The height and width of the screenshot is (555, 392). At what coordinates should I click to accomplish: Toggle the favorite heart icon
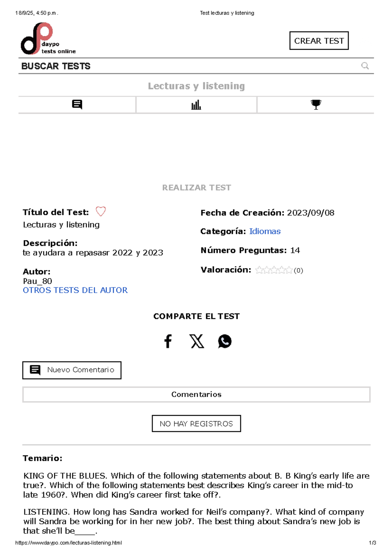coord(101,211)
